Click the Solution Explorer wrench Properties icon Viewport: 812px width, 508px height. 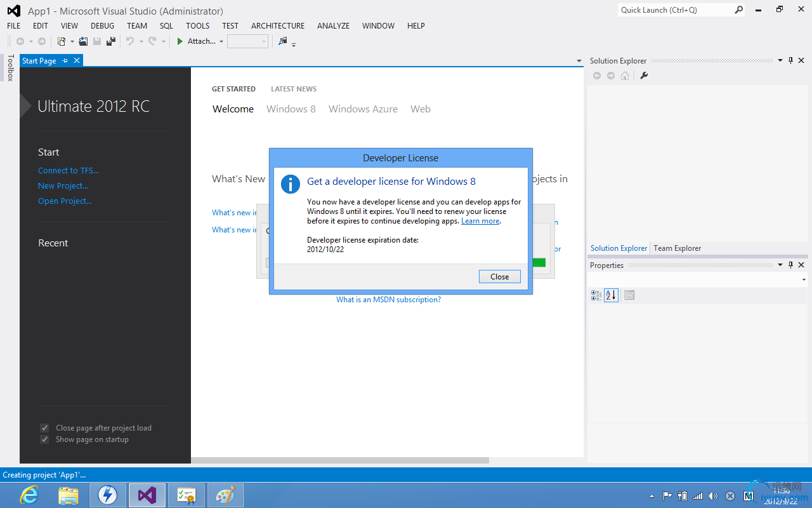coord(644,76)
